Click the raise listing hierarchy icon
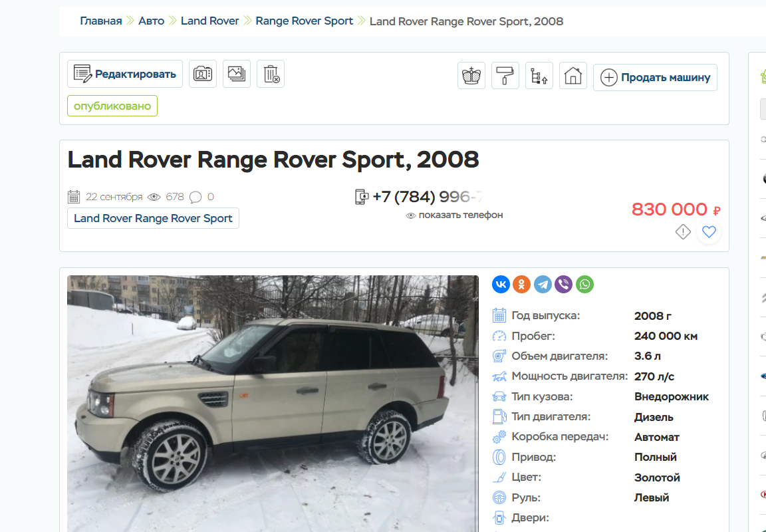This screenshot has width=766, height=532. pyautogui.click(x=539, y=76)
